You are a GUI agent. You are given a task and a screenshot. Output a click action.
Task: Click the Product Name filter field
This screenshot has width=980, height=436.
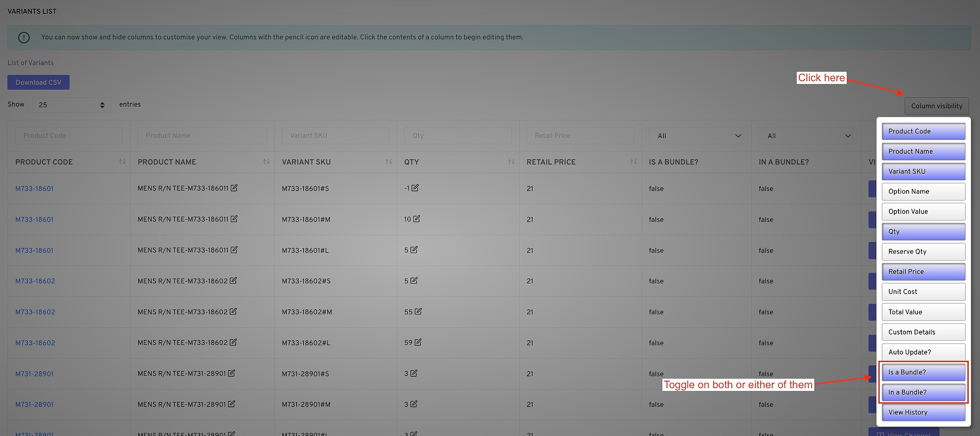click(202, 136)
